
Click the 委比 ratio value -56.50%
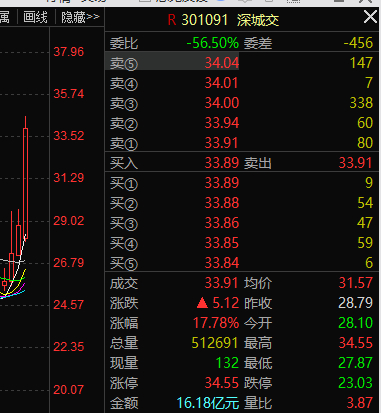click(213, 43)
